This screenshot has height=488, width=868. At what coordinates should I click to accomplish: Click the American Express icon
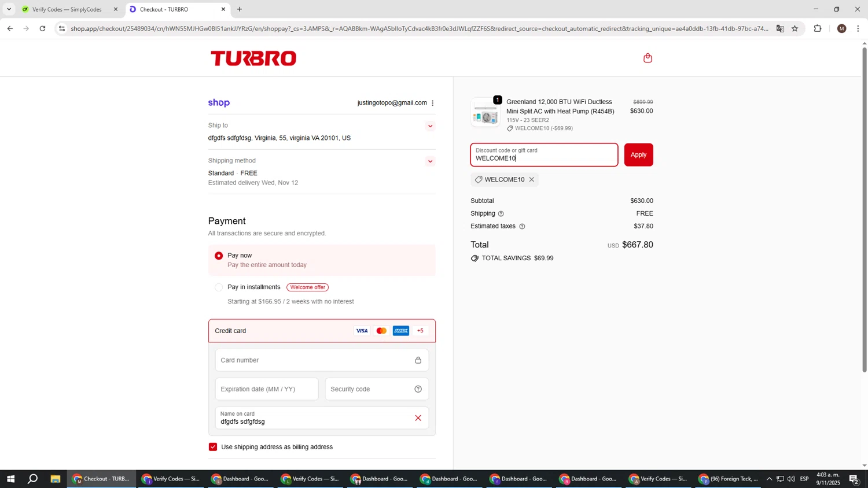[401, 331]
